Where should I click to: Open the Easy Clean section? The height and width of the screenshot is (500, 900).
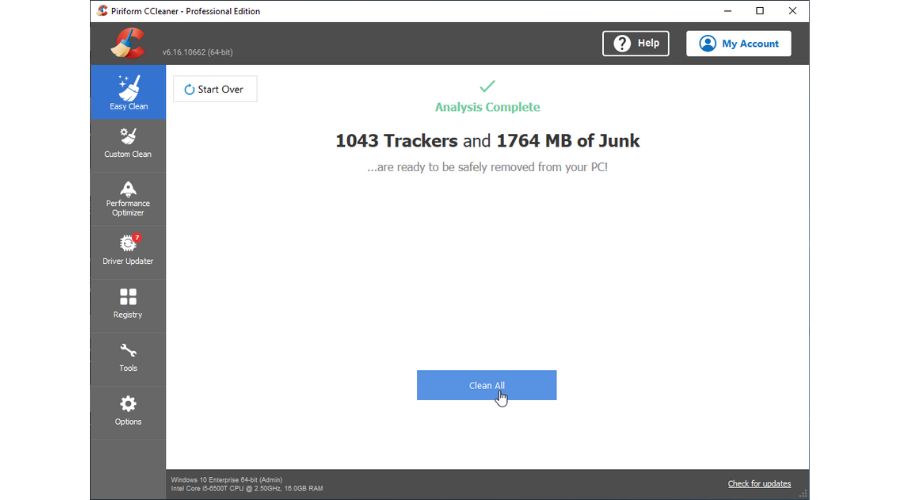tap(128, 92)
